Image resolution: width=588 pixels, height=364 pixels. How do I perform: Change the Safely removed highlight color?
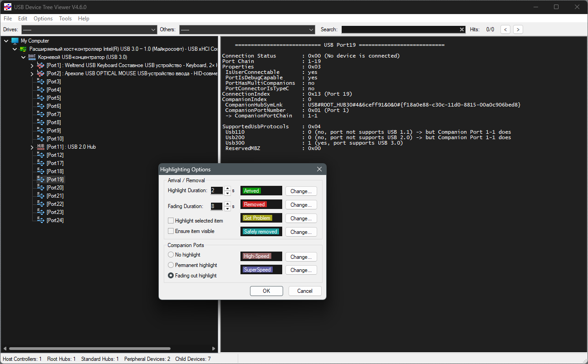[301, 232]
